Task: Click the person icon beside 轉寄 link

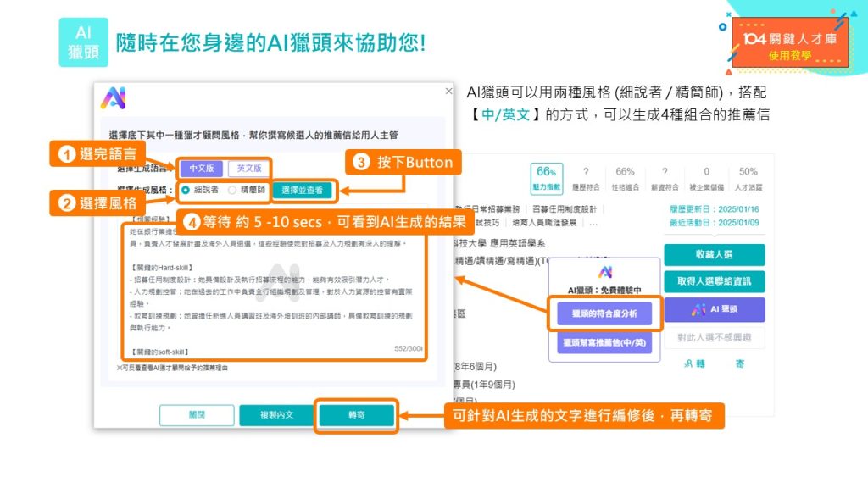Action: pos(687,363)
